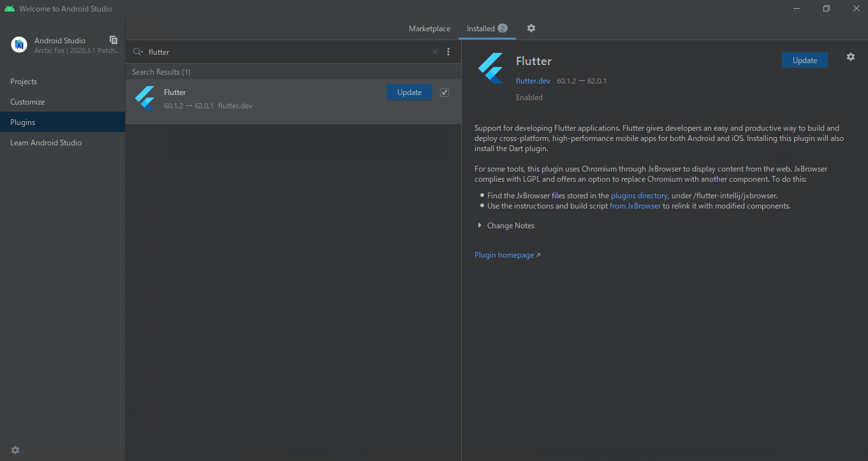
Task: Switch to the Marketplace tab
Action: (429, 29)
